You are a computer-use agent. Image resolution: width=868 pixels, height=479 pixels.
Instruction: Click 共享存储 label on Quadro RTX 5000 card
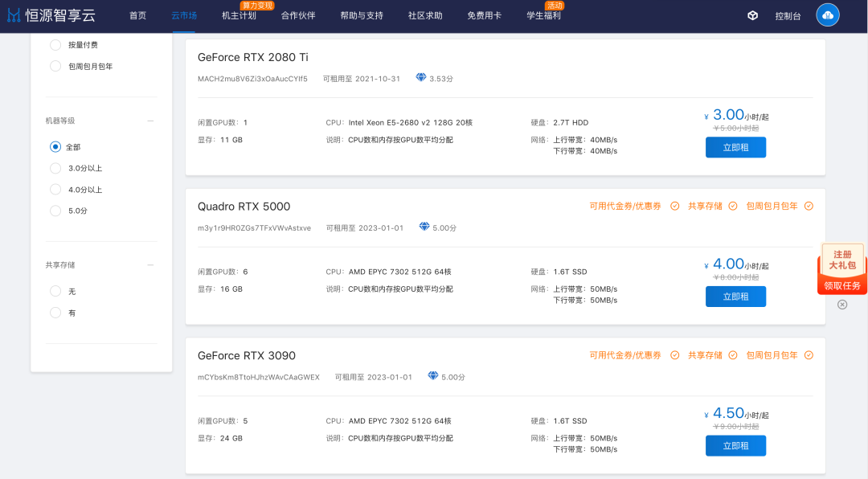pos(705,206)
